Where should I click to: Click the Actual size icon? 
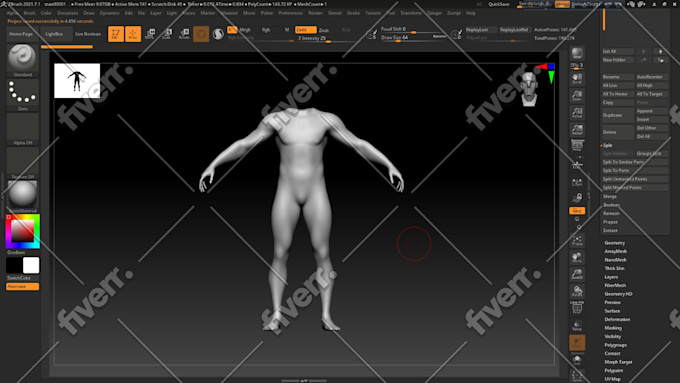click(x=577, y=112)
